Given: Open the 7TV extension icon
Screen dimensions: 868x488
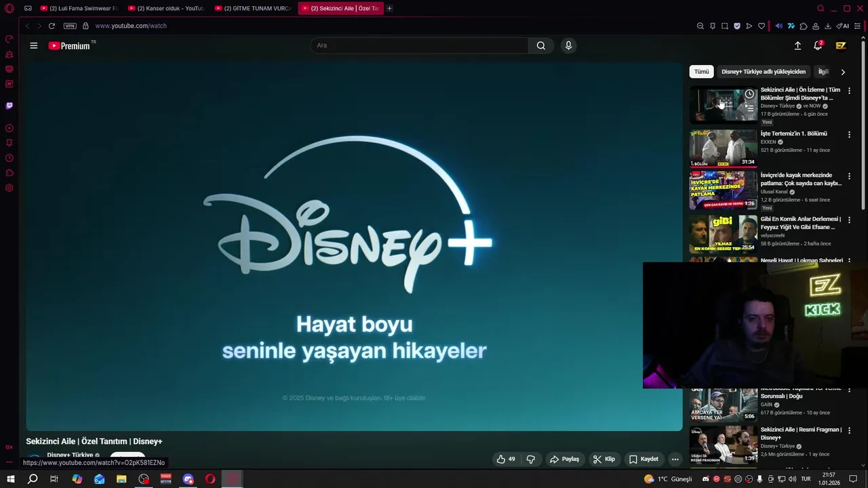Looking at the screenshot, I should pos(791,26).
